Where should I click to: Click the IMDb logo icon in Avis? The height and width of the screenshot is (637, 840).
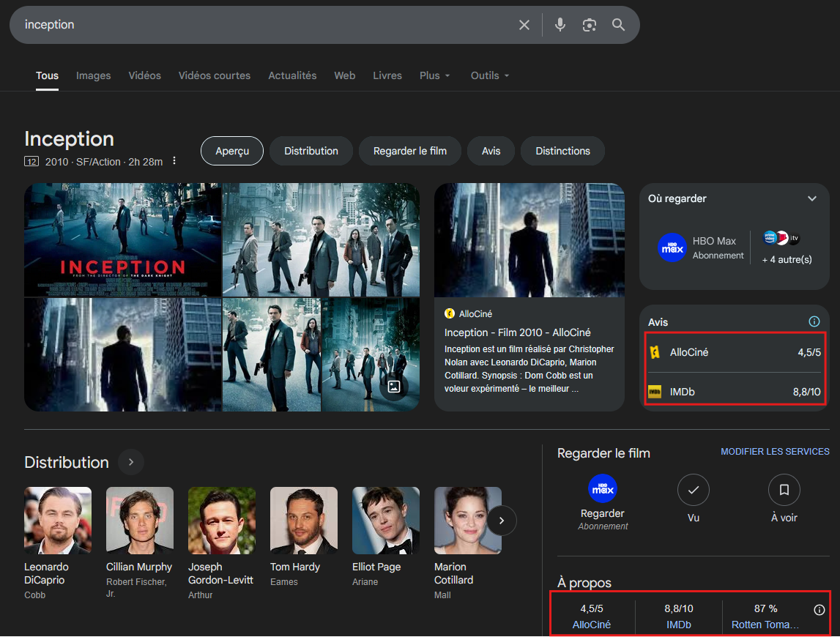coord(655,392)
